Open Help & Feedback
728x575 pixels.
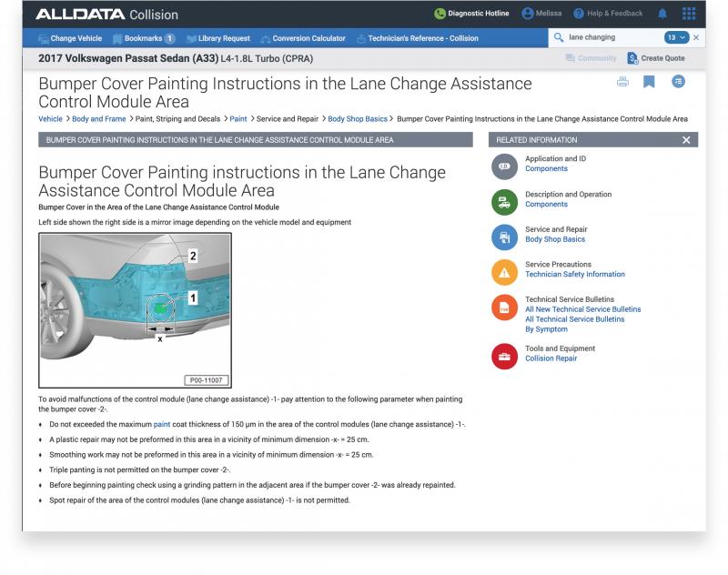click(608, 14)
